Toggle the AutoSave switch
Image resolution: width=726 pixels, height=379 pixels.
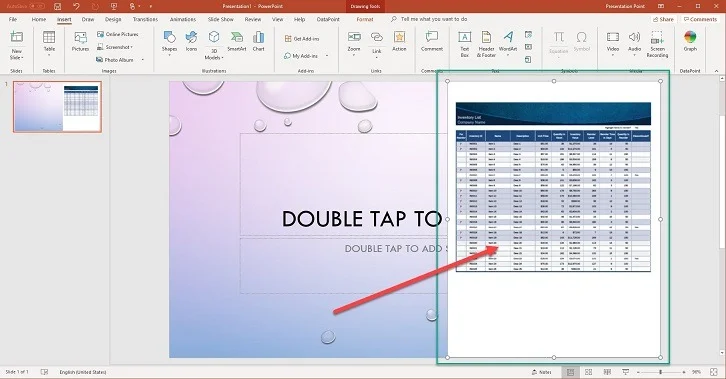[x=37, y=6]
